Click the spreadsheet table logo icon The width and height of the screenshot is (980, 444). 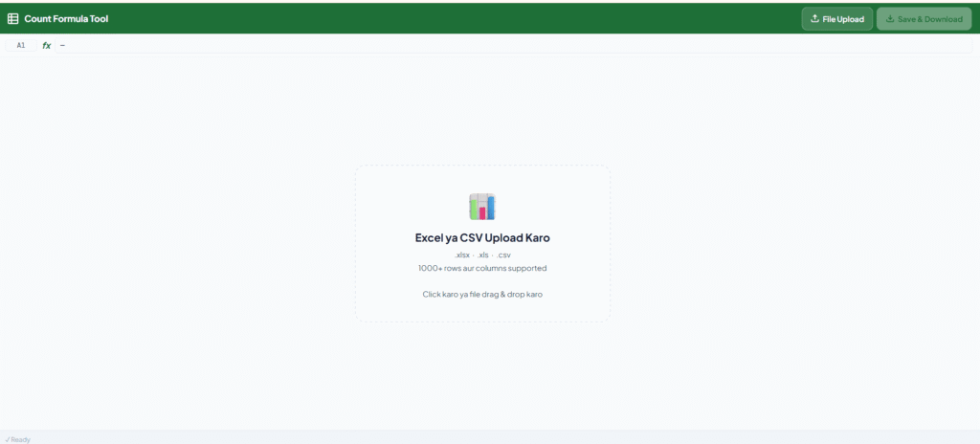(x=12, y=19)
